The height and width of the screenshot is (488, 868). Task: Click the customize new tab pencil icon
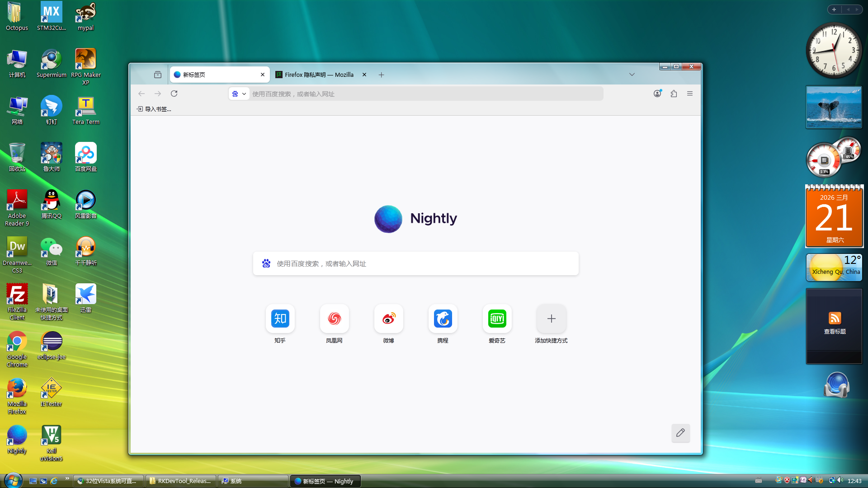coord(680,433)
